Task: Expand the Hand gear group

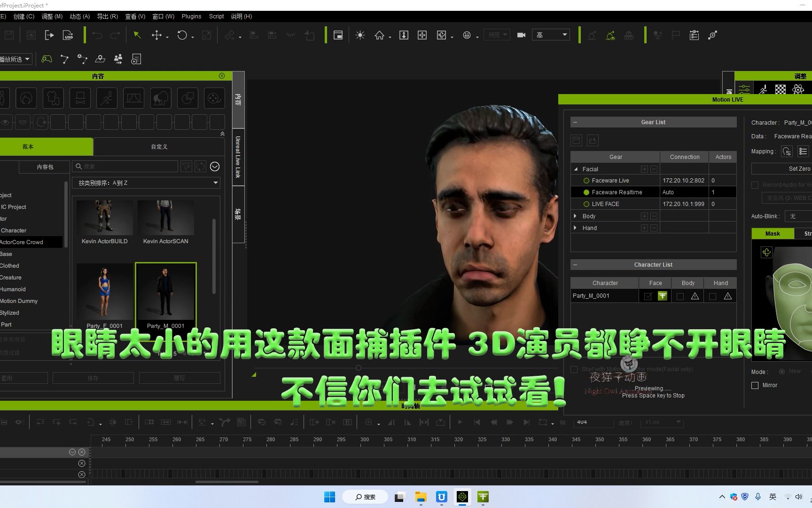Action: [575, 228]
